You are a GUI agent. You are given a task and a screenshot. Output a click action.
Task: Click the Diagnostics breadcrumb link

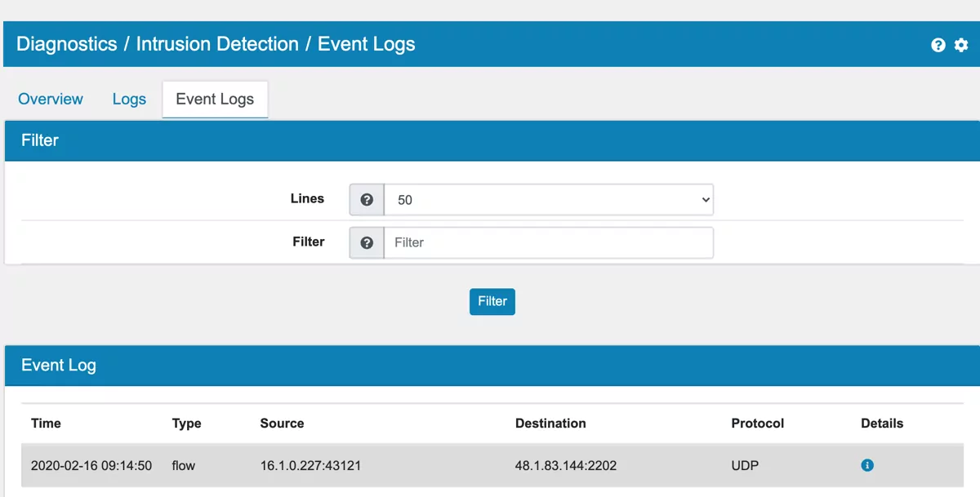(66, 44)
